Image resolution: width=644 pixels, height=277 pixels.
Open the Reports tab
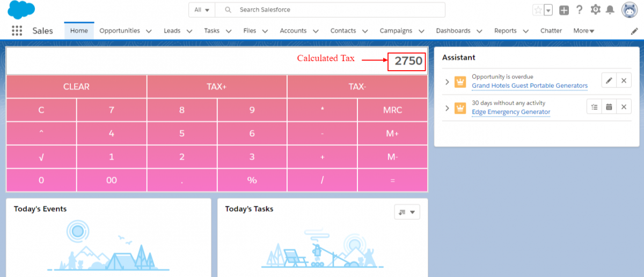coord(506,31)
